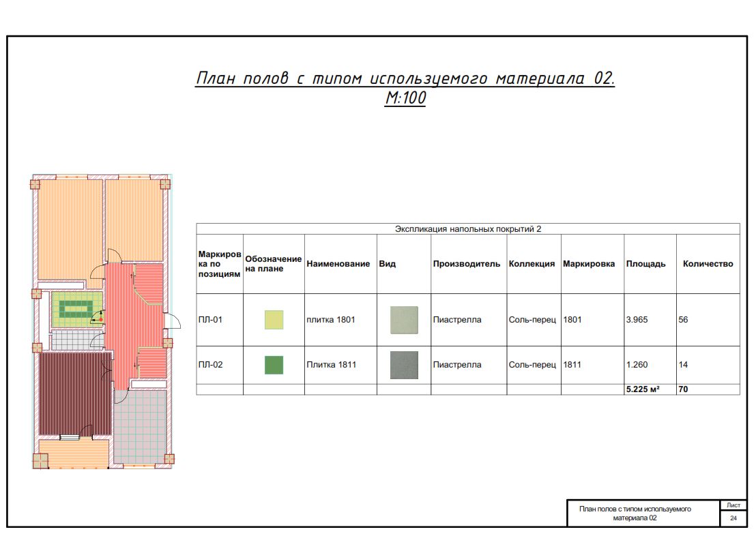Image resolution: width=756 pixels, height=536 pixels.
Task: Select 'Соль-перец' in the ПЛ-01 row
Action: point(532,320)
